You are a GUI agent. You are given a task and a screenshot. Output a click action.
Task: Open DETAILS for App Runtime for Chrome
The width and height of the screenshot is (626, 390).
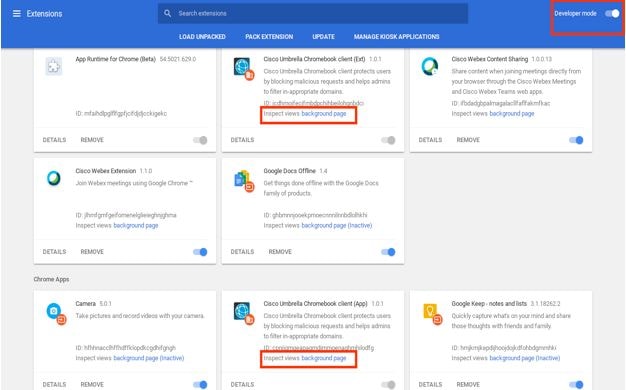point(54,140)
